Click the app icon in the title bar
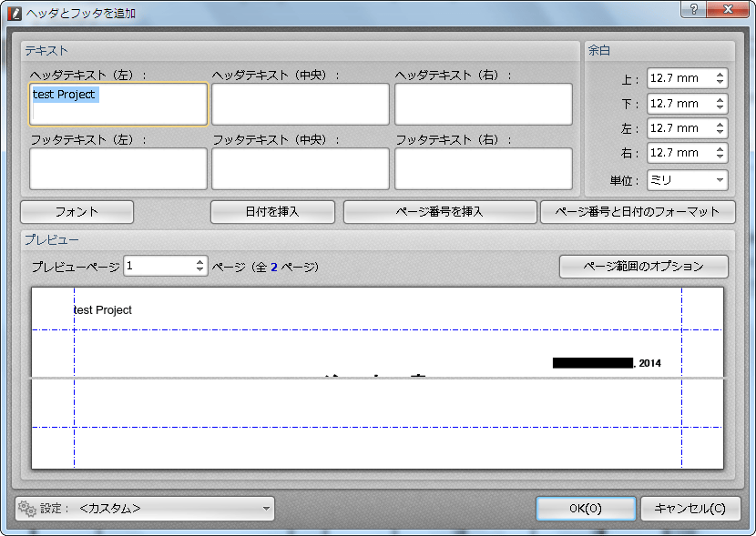 click(14, 13)
